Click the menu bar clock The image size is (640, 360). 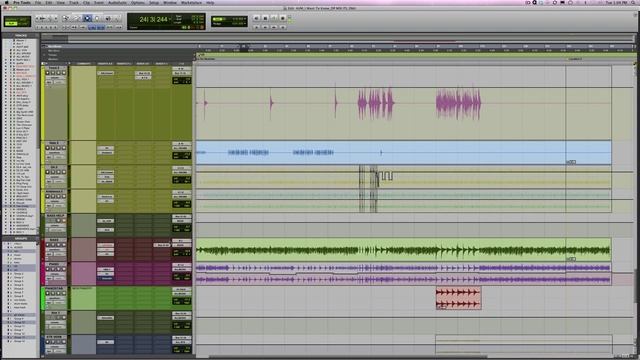617,2
